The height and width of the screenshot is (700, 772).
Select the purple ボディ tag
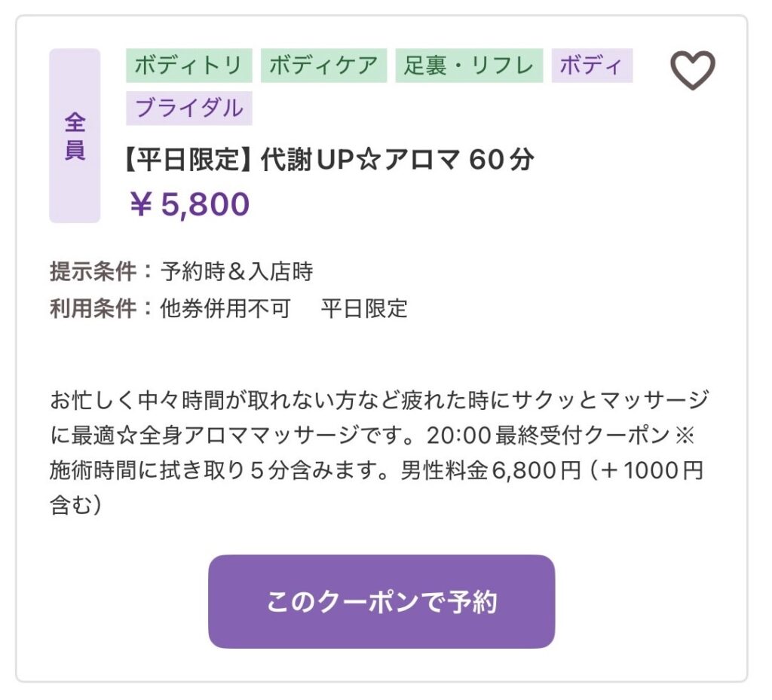point(592,66)
